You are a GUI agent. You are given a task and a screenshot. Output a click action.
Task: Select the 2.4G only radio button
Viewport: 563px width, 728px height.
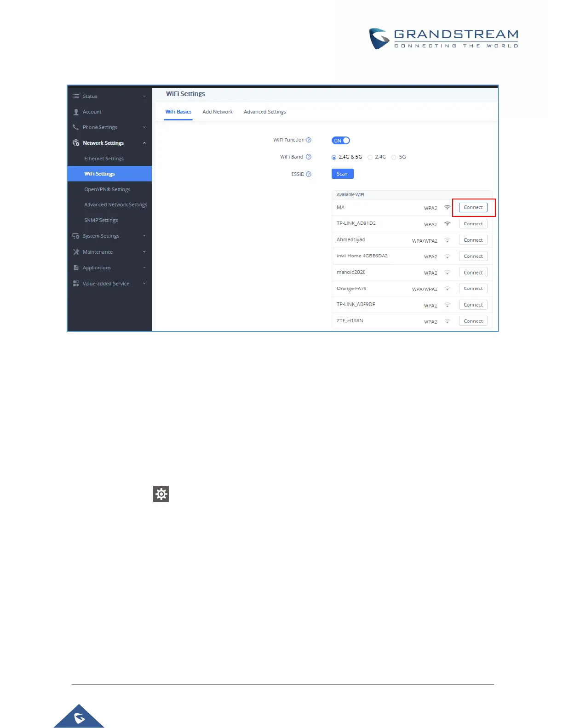click(x=370, y=157)
